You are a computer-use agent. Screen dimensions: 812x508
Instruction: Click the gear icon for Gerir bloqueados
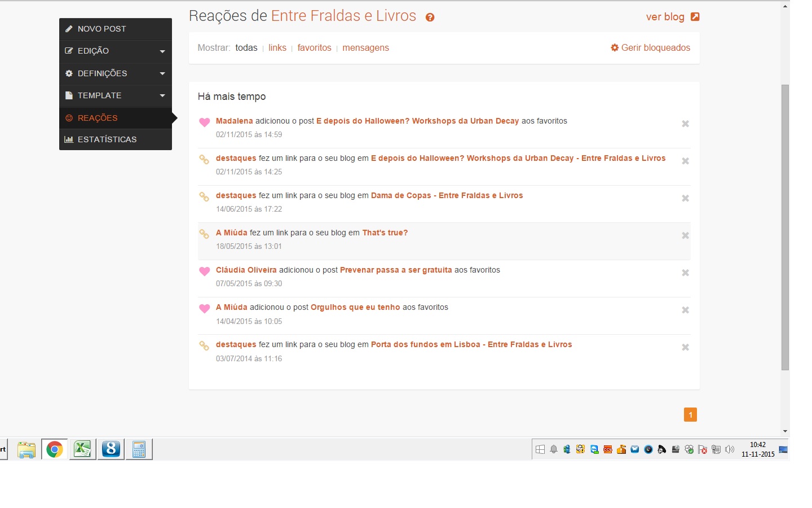[615, 48]
